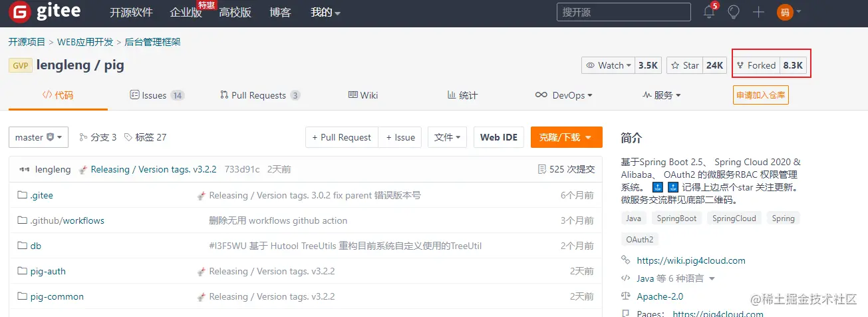Screen dimensions: 868x317
Task: Open the https://wiki.pig4cloud.com link
Action: [x=691, y=260]
